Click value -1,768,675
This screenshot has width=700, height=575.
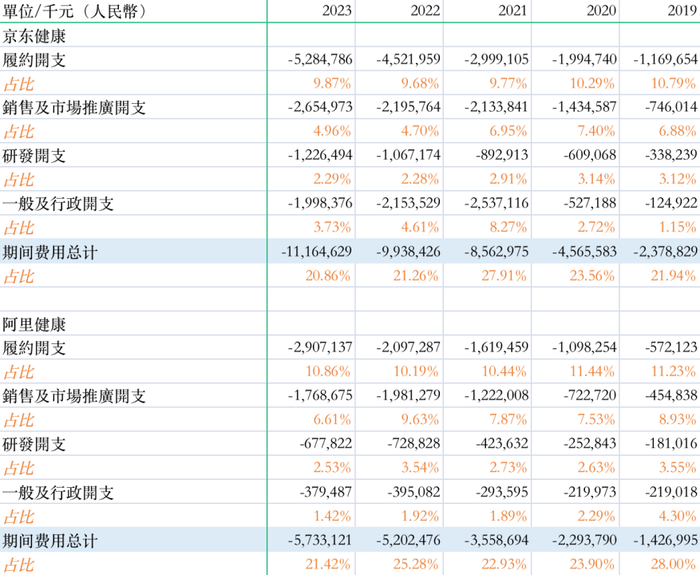(320, 395)
